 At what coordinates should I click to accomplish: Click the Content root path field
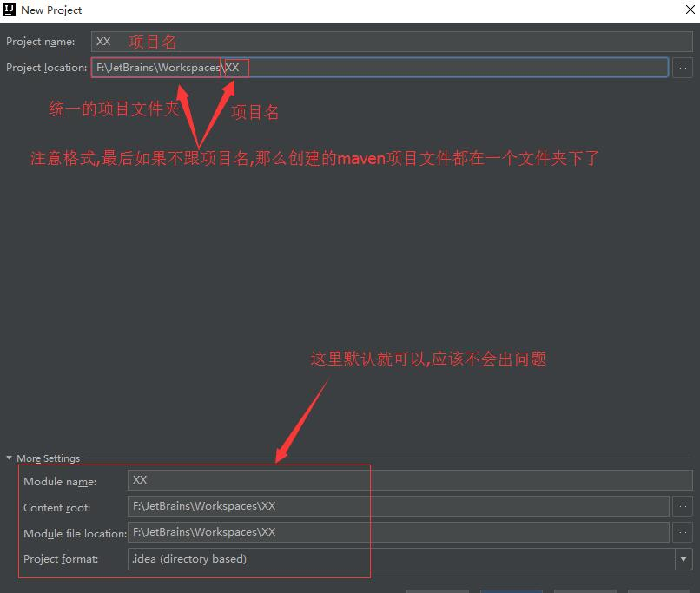tap(347, 506)
